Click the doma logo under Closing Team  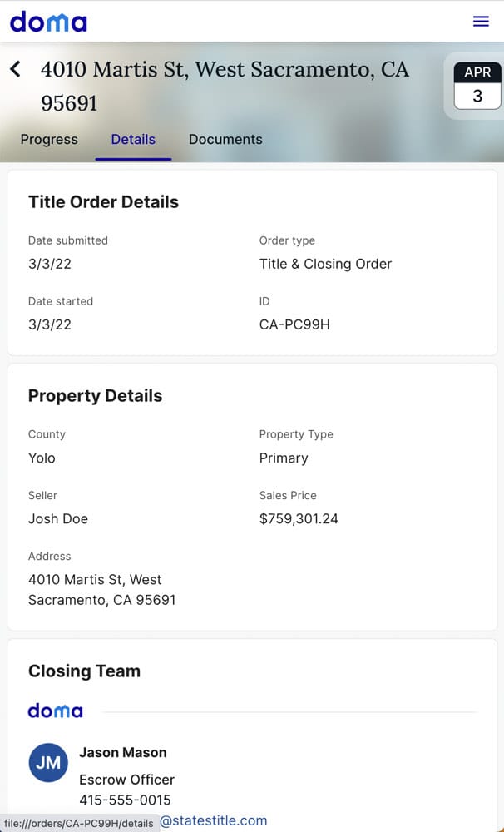coord(55,711)
